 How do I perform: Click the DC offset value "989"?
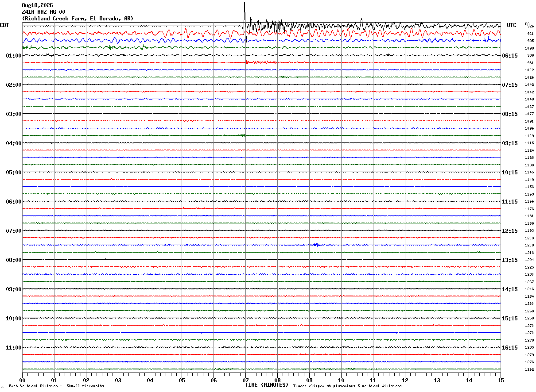(530, 55)
